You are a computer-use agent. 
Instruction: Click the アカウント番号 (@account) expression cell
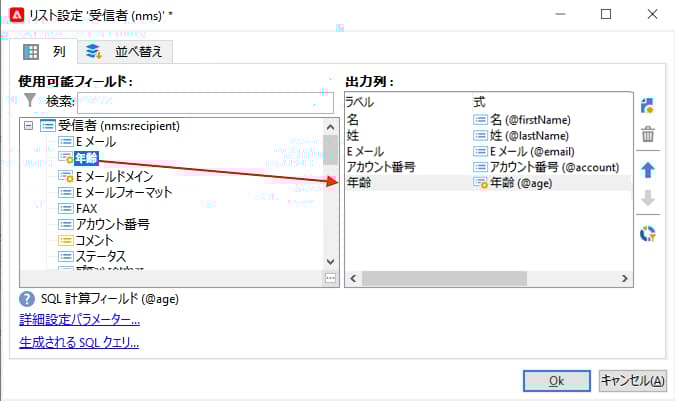click(546, 167)
